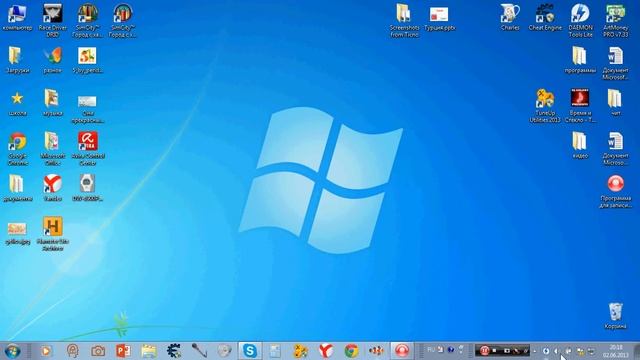Launch Yandex browser from the desktop icon
Screen dimensions: 640x360
(52, 188)
